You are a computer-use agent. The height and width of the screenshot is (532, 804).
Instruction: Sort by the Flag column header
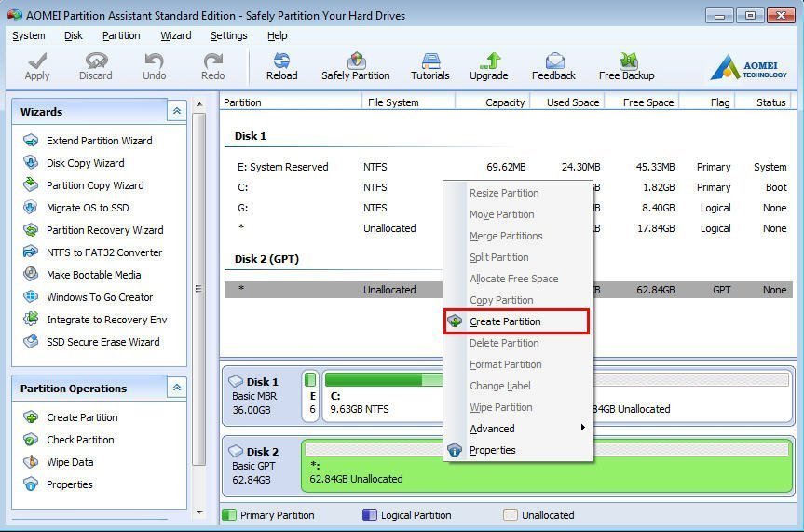point(708,102)
